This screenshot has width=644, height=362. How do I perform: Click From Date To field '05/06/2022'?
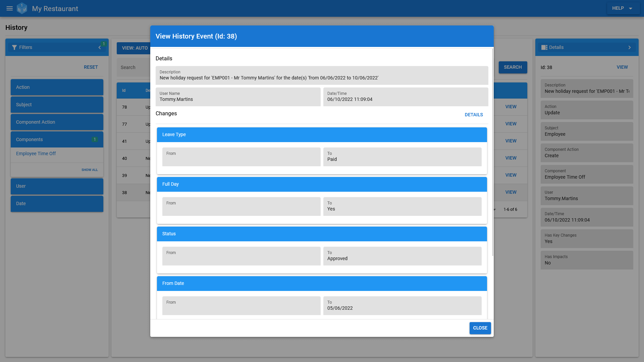(402, 306)
